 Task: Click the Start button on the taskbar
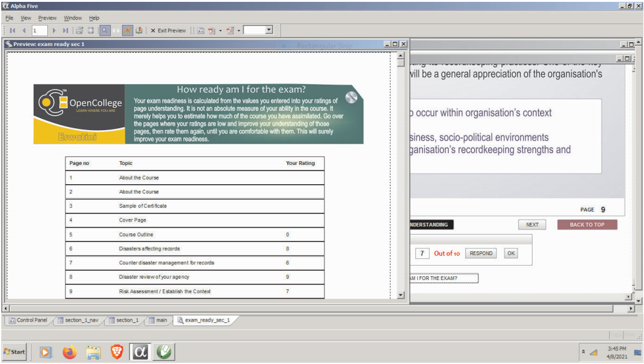pos(14,352)
